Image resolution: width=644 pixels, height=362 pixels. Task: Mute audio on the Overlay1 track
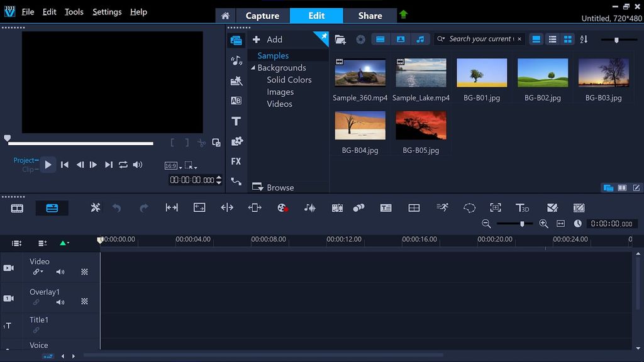point(60,302)
